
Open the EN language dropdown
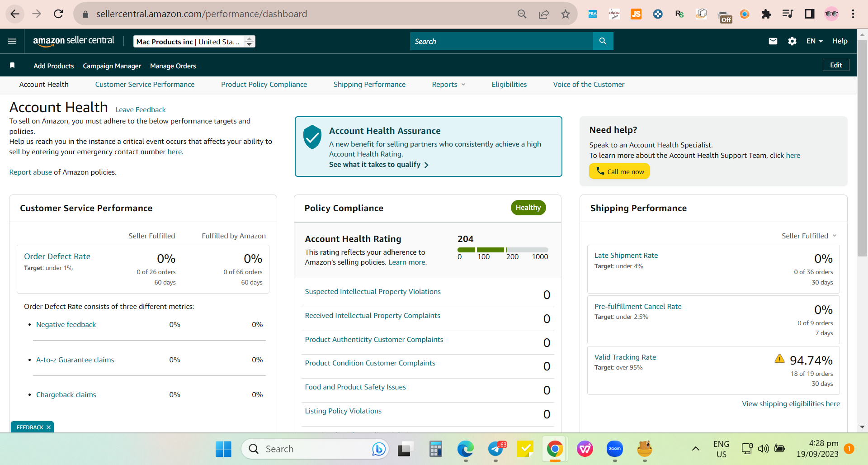(814, 41)
